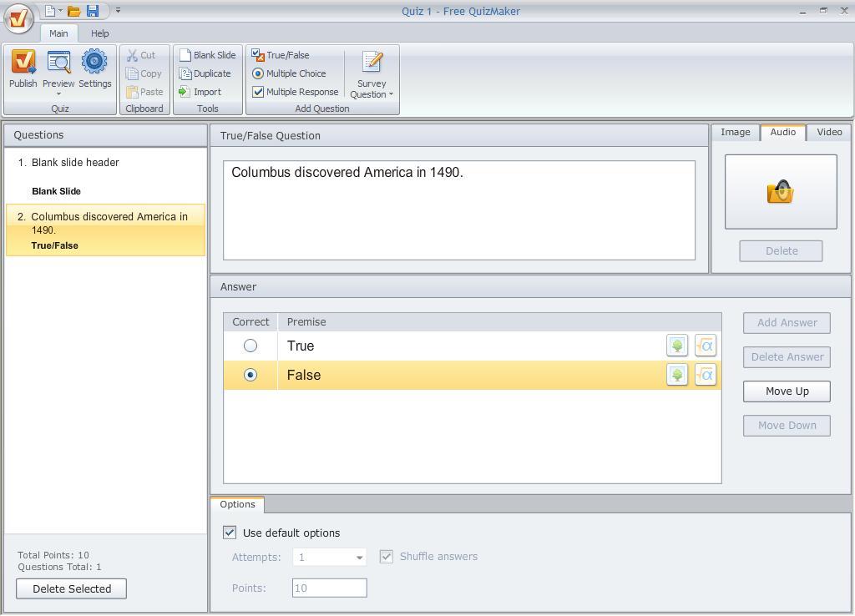The width and height of the screenshot is (855, 616).
Task: Click the Save icon in quick access toolbar
Action: point(94,11)
